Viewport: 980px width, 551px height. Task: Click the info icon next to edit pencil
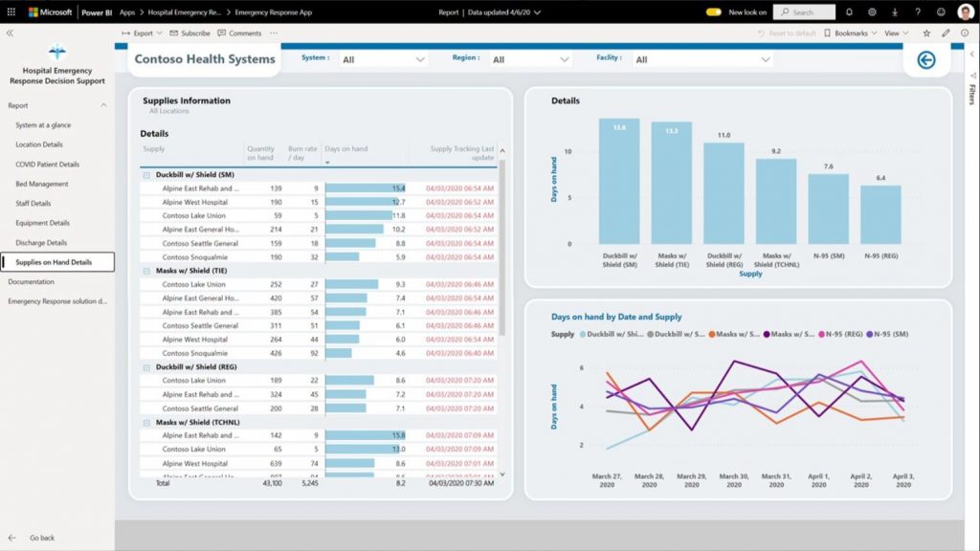coord(965,33)
